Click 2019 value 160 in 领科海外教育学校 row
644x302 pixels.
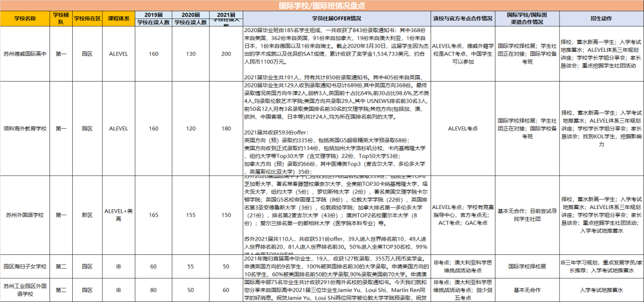click(x=154, y=129)
